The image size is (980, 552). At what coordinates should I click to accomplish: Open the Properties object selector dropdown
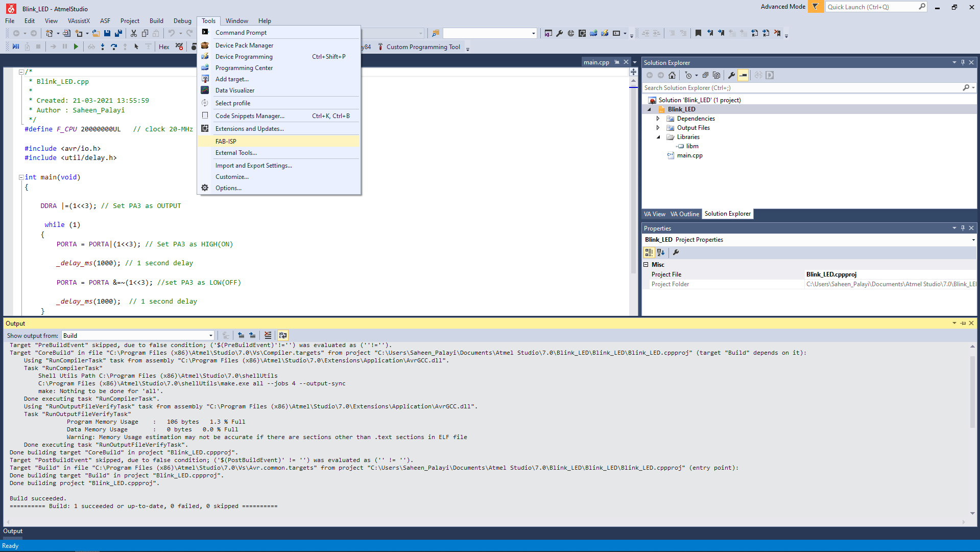pyautogui.click(x=973, y=240)
